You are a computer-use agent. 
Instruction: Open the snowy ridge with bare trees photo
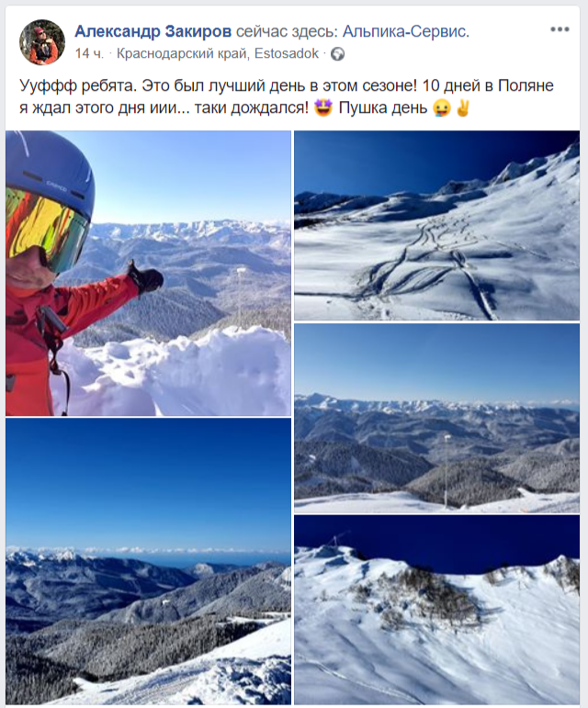(x=436, y=610)
